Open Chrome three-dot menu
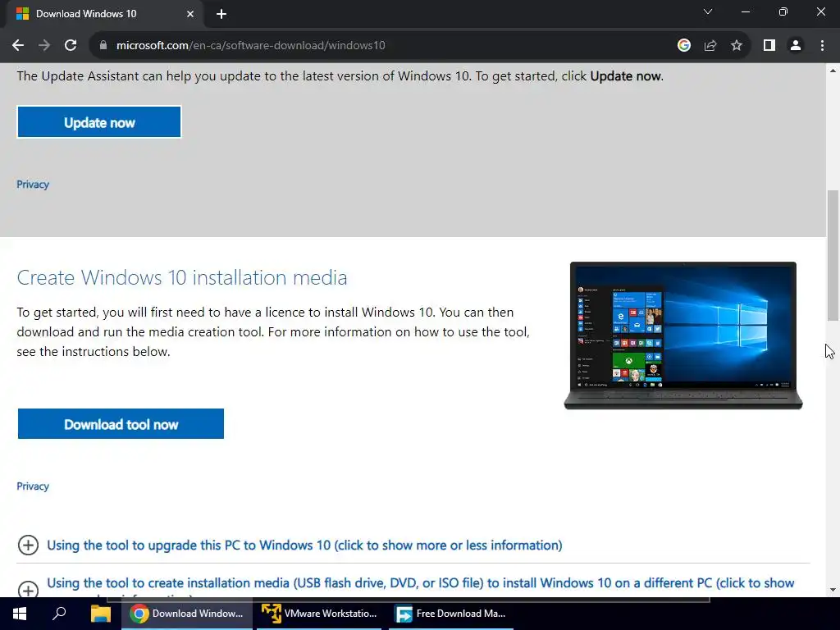 [822, 46]
